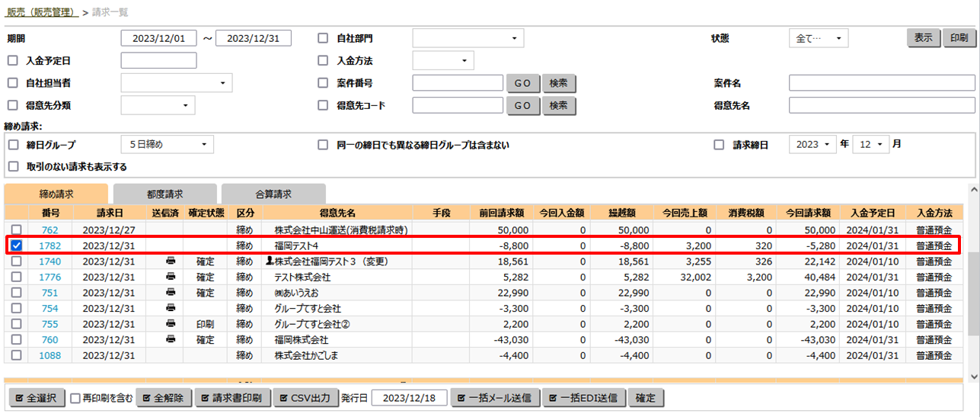Click the printer icon in row 754
The image size is (980, 417).
(x=170, y=309)
